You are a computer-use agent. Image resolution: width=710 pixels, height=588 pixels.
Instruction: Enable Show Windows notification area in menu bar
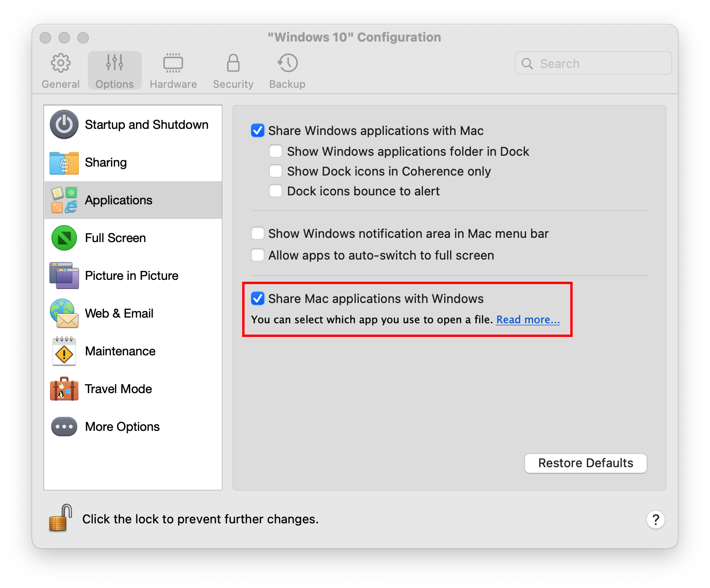(258, 233)
